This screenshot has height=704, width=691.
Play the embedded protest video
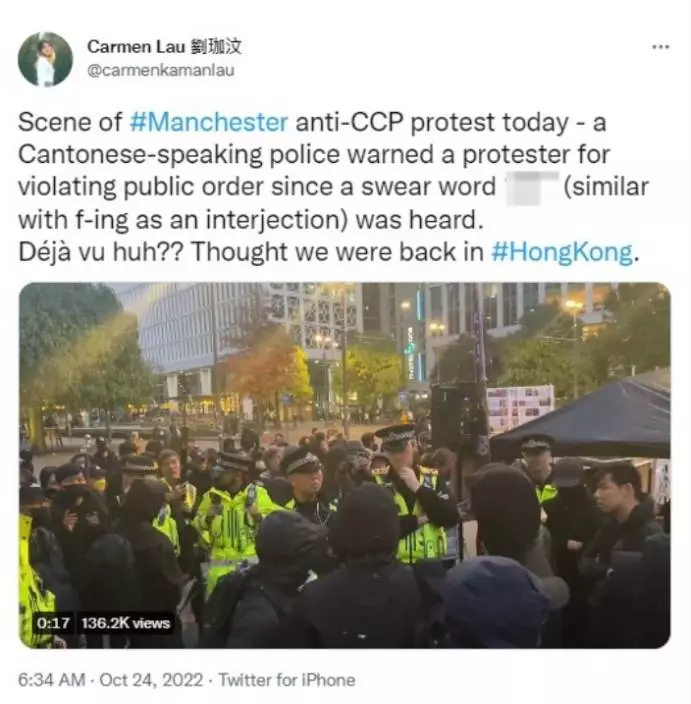(x=345, y=465)
